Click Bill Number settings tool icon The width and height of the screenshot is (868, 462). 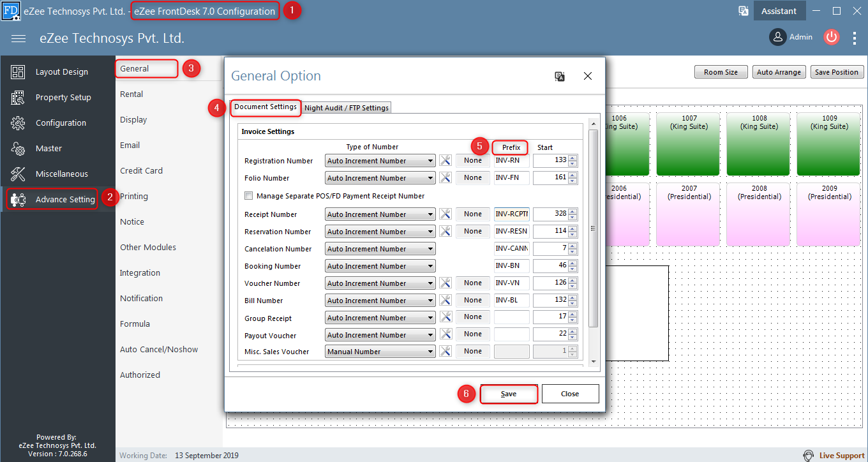445,301
